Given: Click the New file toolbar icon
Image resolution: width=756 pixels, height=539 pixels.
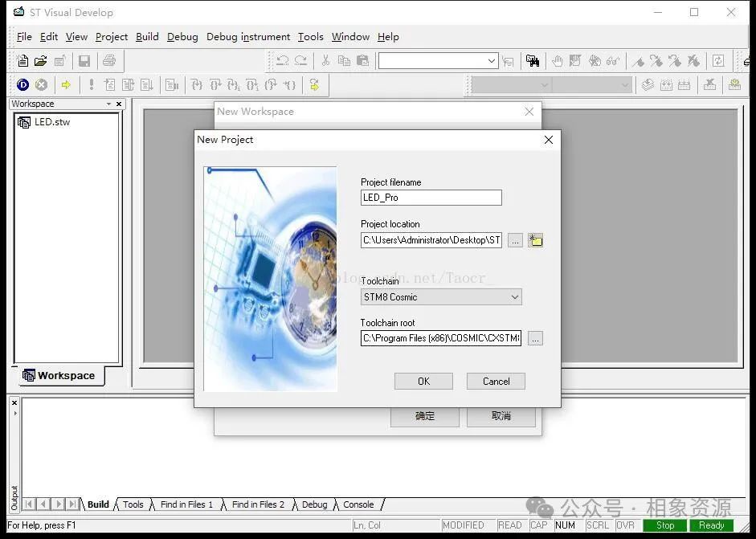Looking at the screenshot, I should point(22,61).
